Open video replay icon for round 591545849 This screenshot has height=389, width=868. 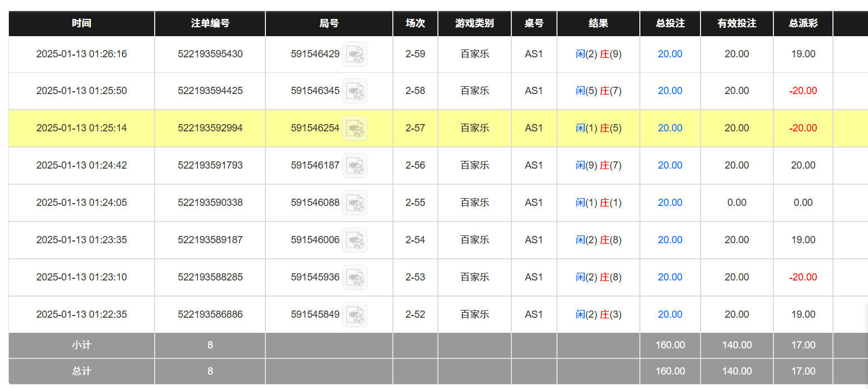[x=354, y=314]
